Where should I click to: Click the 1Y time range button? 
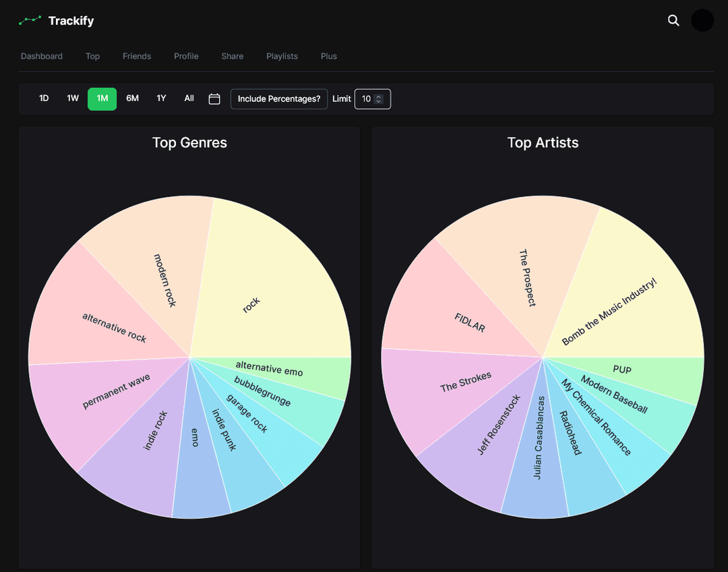(161, 98)
